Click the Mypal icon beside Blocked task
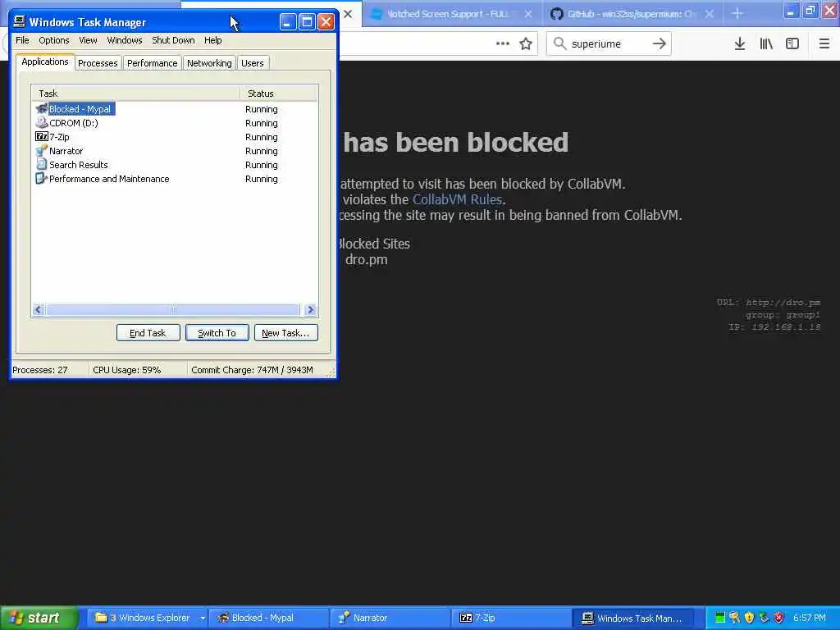This screenshot has width=840, height=630. [x=41, y=109]
